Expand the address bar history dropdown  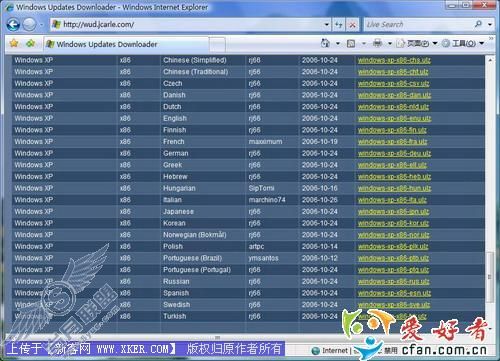(327, 25)
